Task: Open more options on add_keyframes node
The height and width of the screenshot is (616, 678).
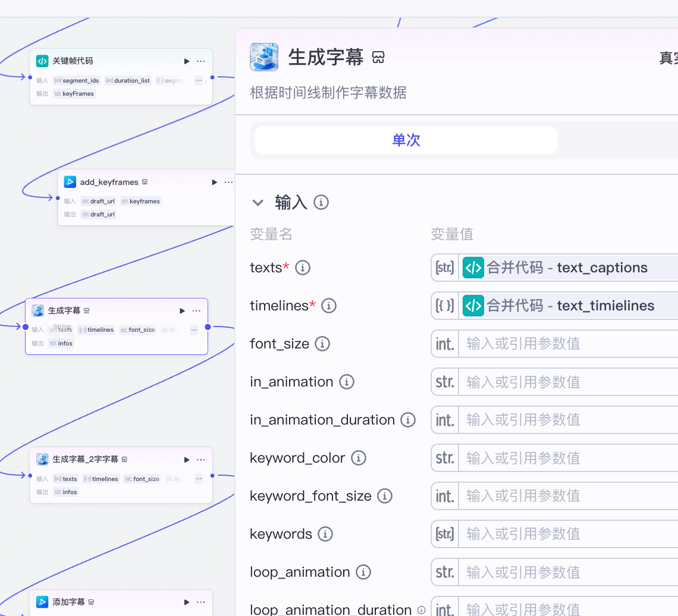Action: pyautogui.click(x=228, y=183)
